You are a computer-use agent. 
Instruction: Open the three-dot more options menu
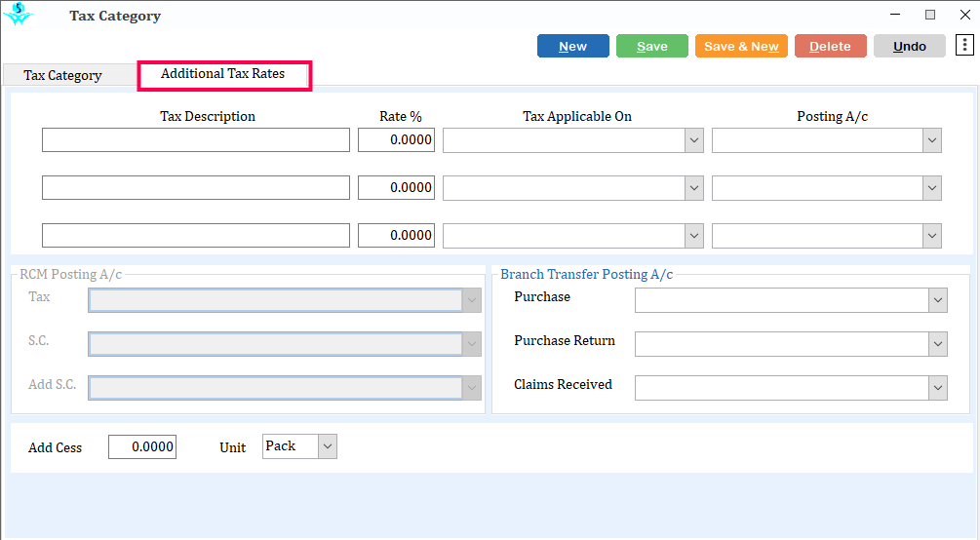pyautogui.click(x=964, y=46)
